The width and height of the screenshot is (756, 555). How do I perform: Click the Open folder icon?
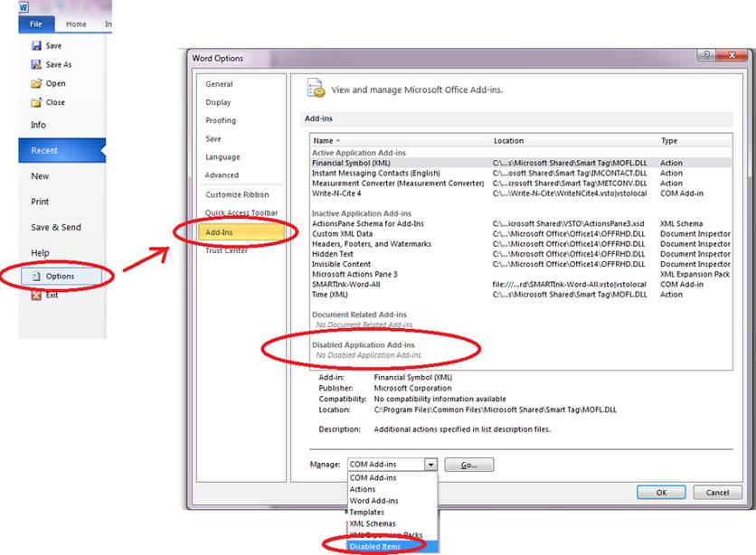36,83
